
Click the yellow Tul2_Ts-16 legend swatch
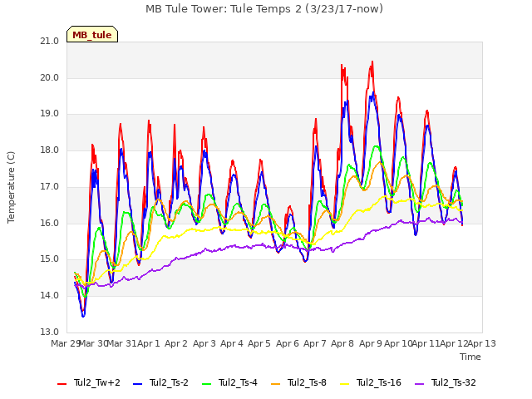[x=345, y=383]
